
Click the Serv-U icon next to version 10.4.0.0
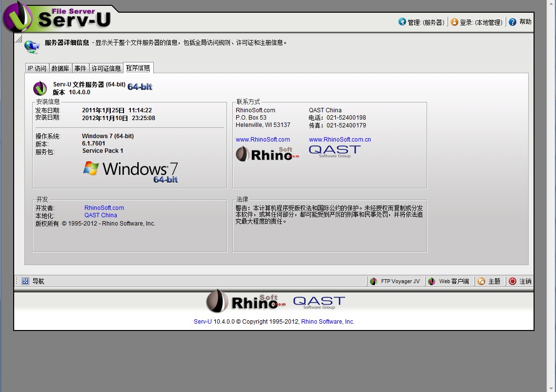tap(40, 88)
